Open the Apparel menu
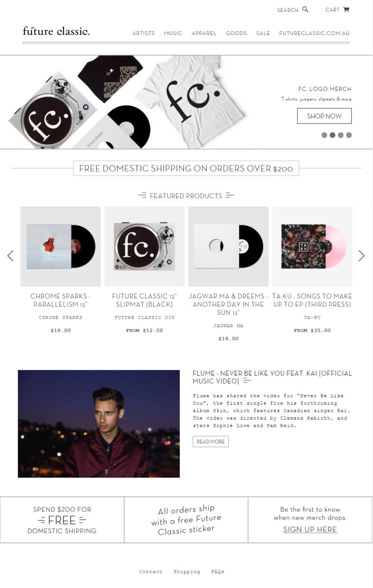This screenshot has width=373, height=588. [204, 33]
